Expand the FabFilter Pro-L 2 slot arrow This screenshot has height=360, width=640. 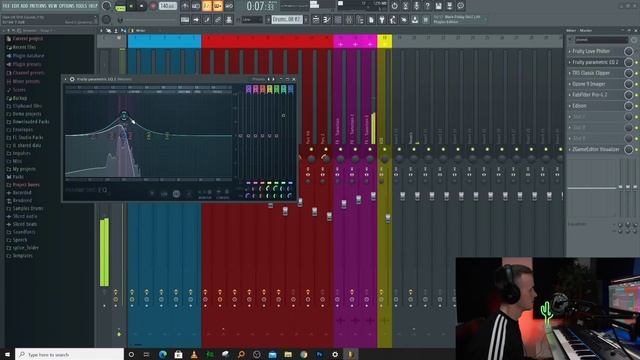(x=570, y=95)
